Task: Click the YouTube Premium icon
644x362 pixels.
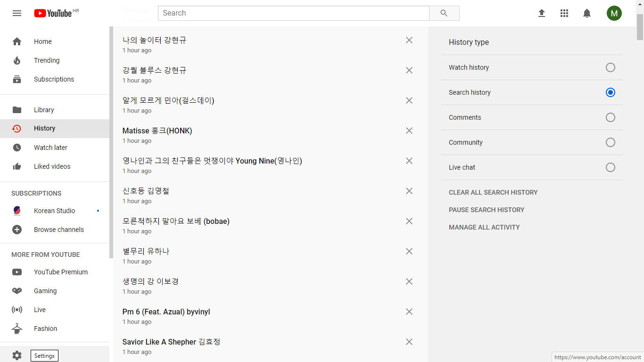Action: (x=17, y=272)
